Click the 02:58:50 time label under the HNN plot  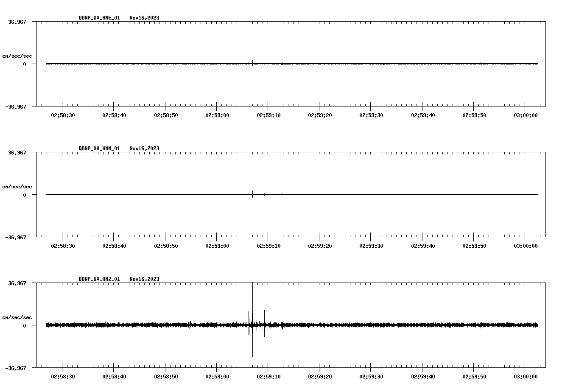pyautogui.click(x=166, y=246)
